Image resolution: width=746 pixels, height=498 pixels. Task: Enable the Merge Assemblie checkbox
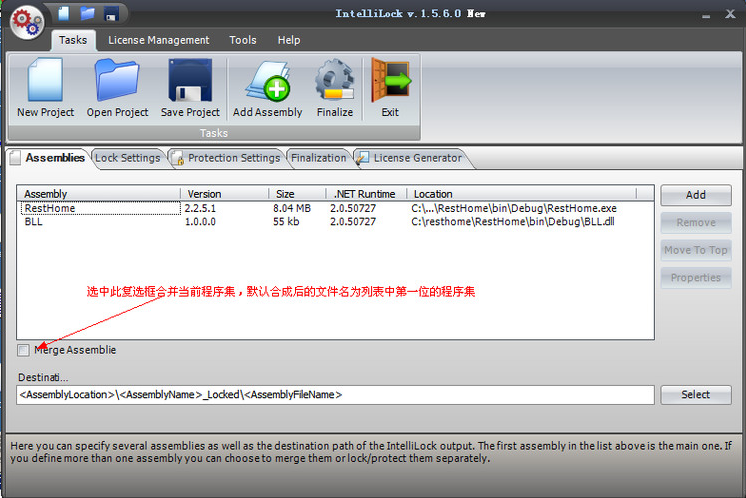[23, 350]
